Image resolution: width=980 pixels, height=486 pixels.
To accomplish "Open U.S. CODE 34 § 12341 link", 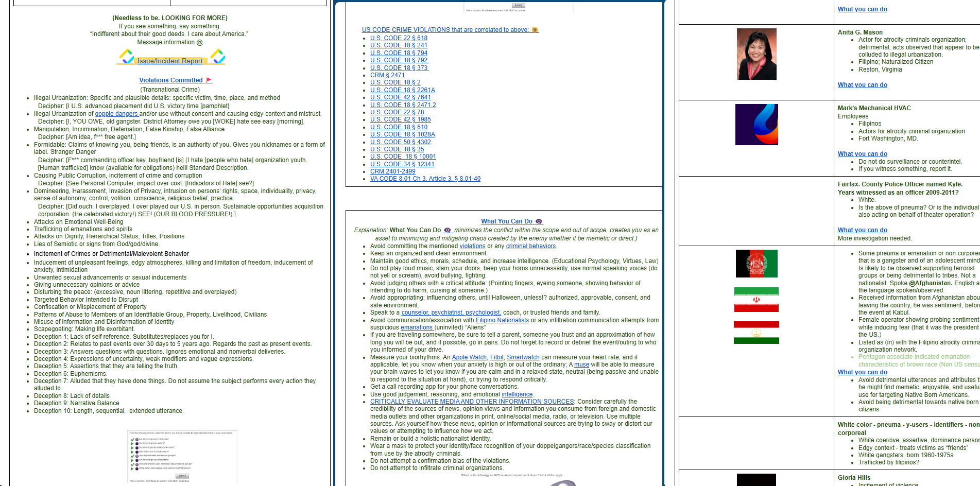I will click(x=402, y=164).
